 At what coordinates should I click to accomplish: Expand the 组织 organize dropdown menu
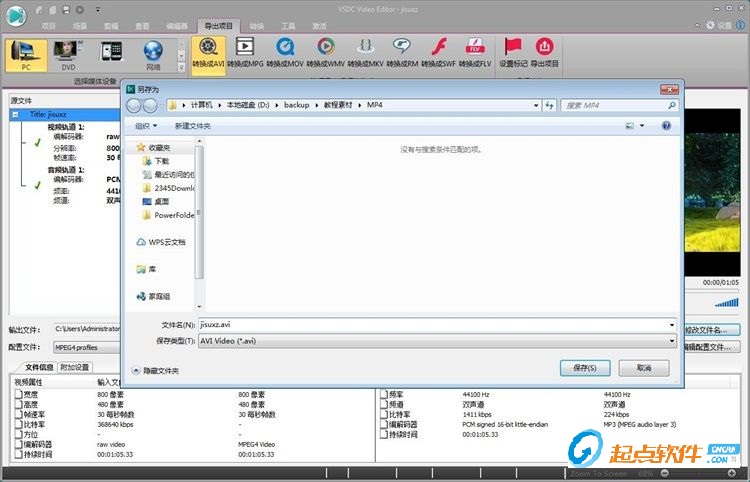pos(145,126)
